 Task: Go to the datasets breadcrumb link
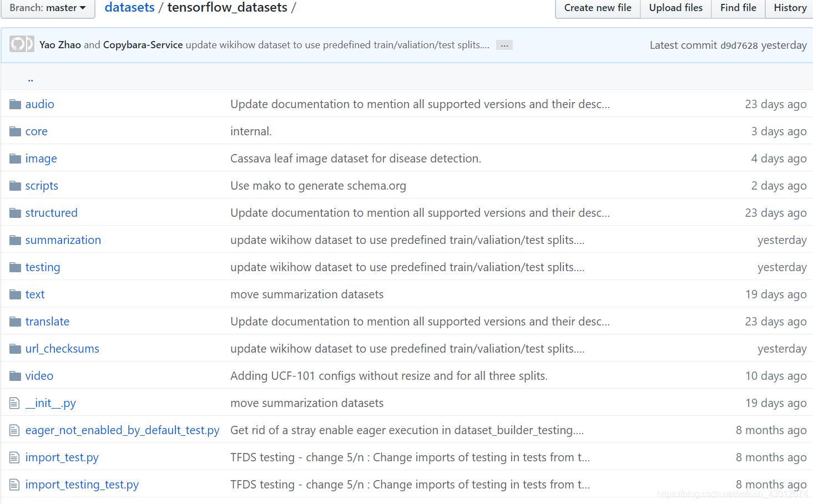pos(129,8)
